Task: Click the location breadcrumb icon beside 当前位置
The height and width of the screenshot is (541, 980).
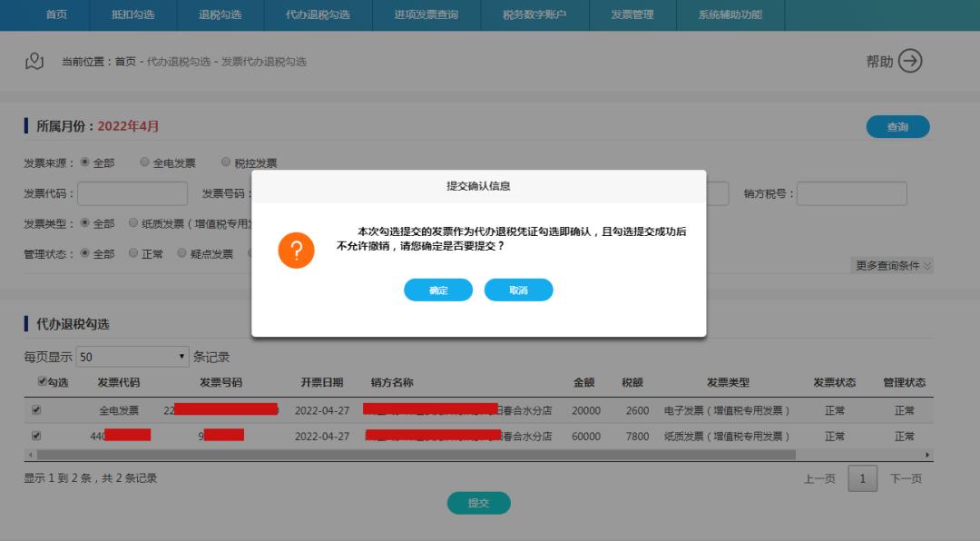Action: (34, 61)
